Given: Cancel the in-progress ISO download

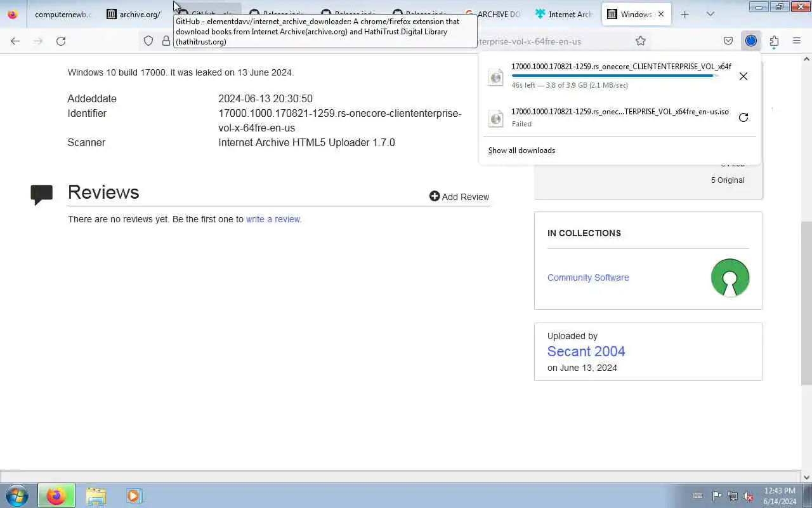Looking at the screenshot, I should point(743,76).
